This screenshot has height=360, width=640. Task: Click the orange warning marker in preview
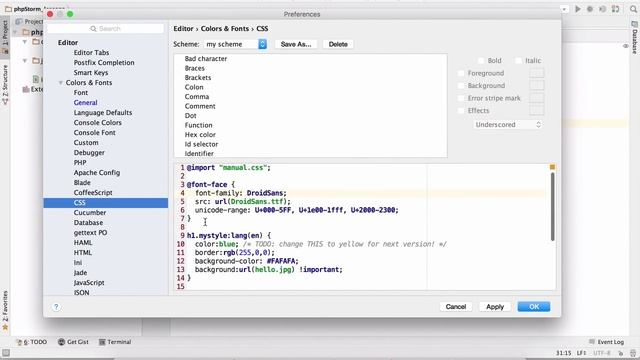click(552, 167)
